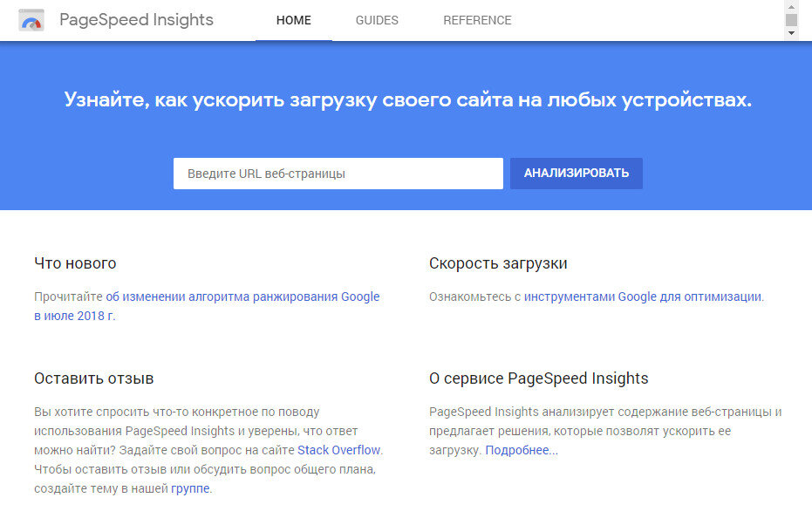This screenshot has height=525, width=812.
Task: Click the scrollbar up arrow
Action: (x=791, y=7)
